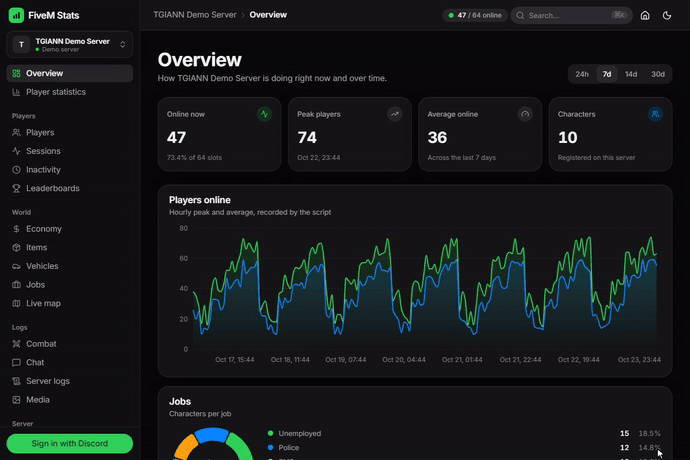Click the Chat bubble icon
690x460 pixels.
[16, 363]
